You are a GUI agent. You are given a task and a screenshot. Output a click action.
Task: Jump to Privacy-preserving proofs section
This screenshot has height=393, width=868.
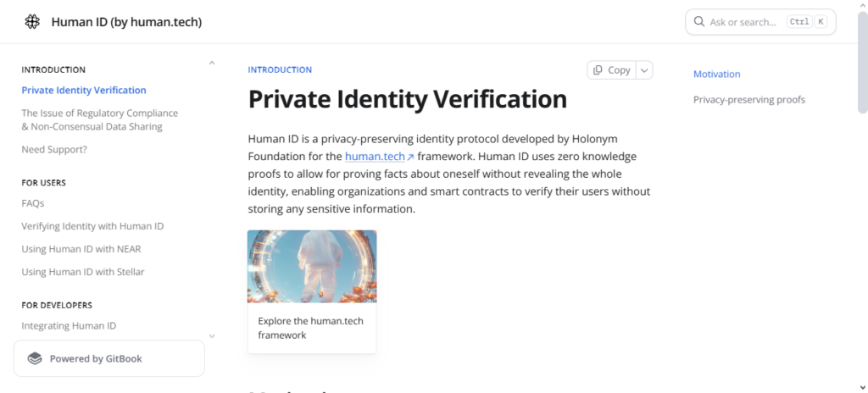[748, 100]
